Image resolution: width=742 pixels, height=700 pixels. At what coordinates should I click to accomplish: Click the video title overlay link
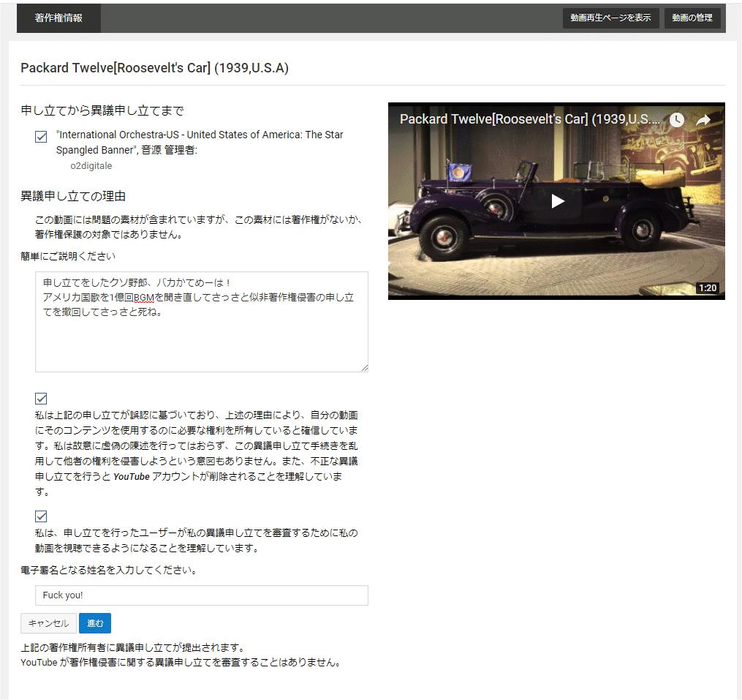(x=529, y=119)
